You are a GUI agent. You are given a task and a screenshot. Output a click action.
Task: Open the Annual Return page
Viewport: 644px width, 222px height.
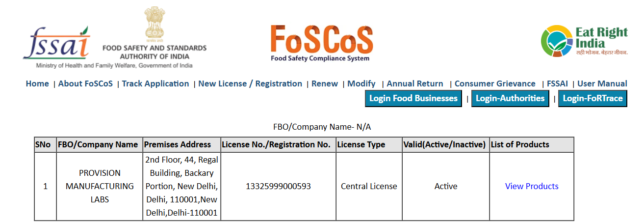tap(415, 83)
